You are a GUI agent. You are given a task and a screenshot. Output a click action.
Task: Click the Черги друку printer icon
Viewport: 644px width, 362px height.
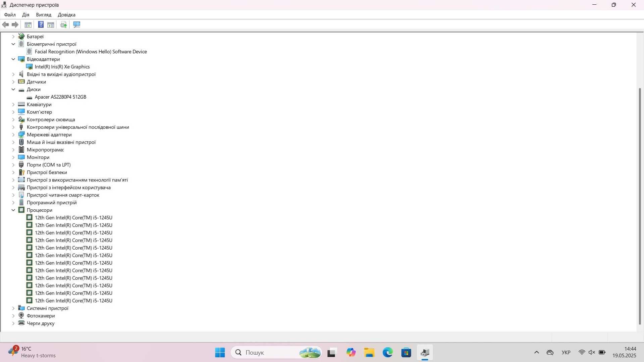coord(21,323)
